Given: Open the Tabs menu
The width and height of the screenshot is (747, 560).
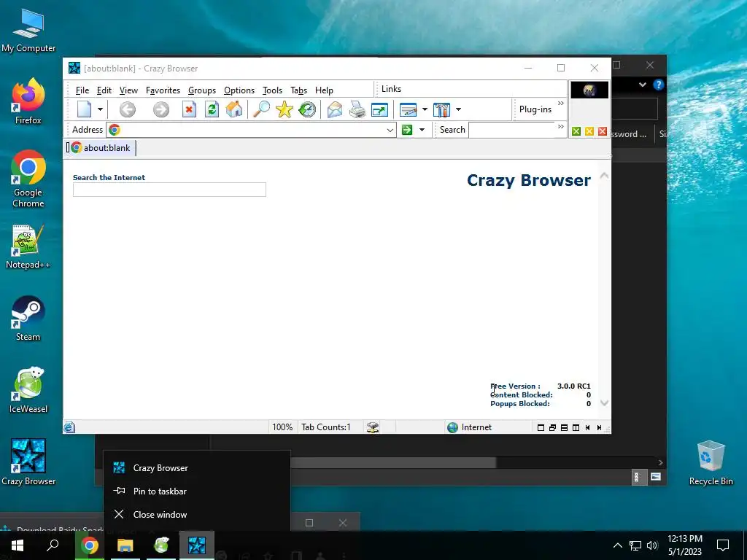Looking at the screenshot, I should [298, 90].
